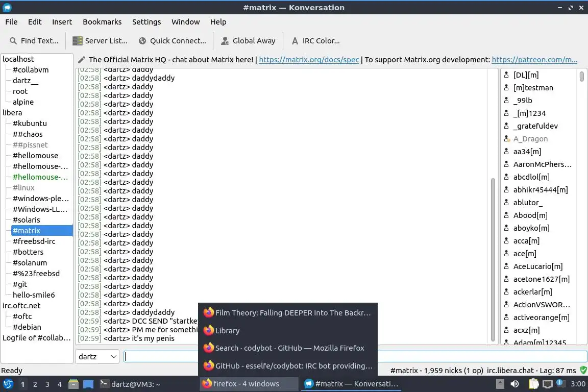Switch to virtual desktop 3

(x=47, y=384)
